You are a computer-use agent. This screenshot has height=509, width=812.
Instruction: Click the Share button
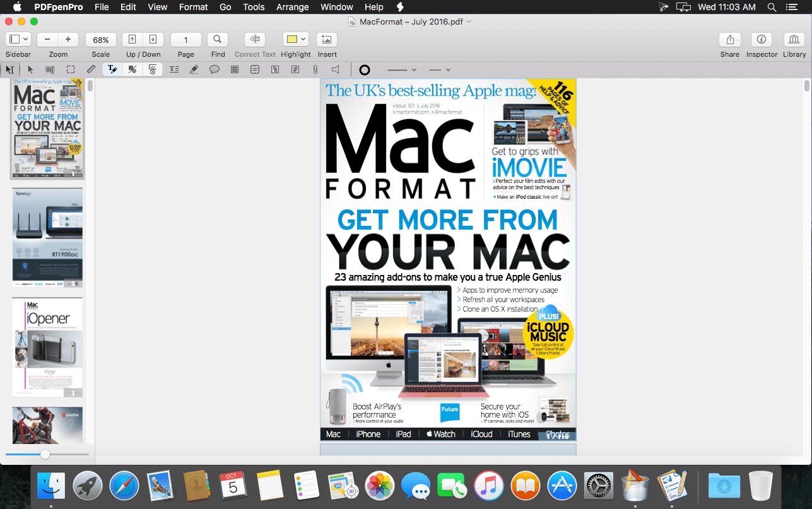[729, 40]
